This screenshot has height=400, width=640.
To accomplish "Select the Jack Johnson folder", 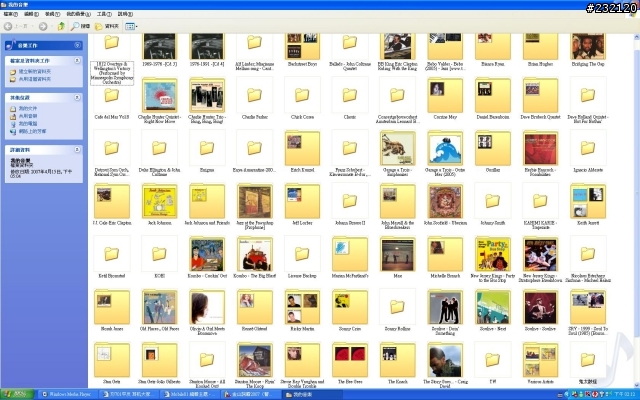I will tap(160, 203).
